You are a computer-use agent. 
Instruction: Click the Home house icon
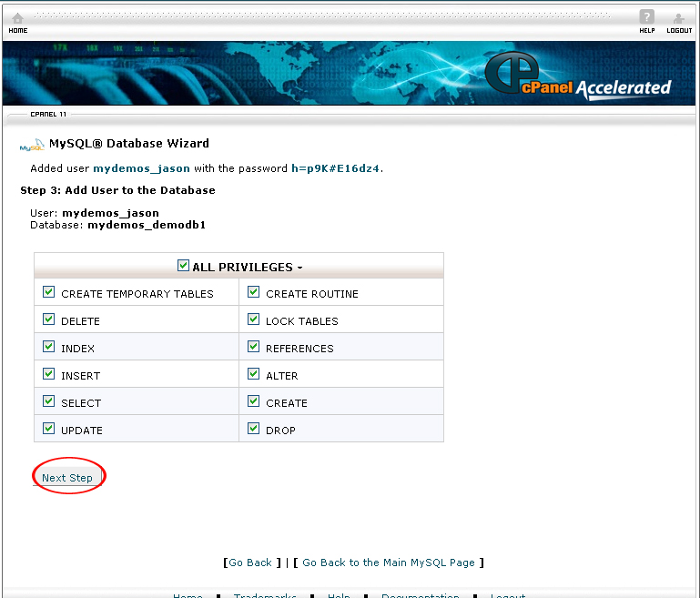(x=17, y=18)
